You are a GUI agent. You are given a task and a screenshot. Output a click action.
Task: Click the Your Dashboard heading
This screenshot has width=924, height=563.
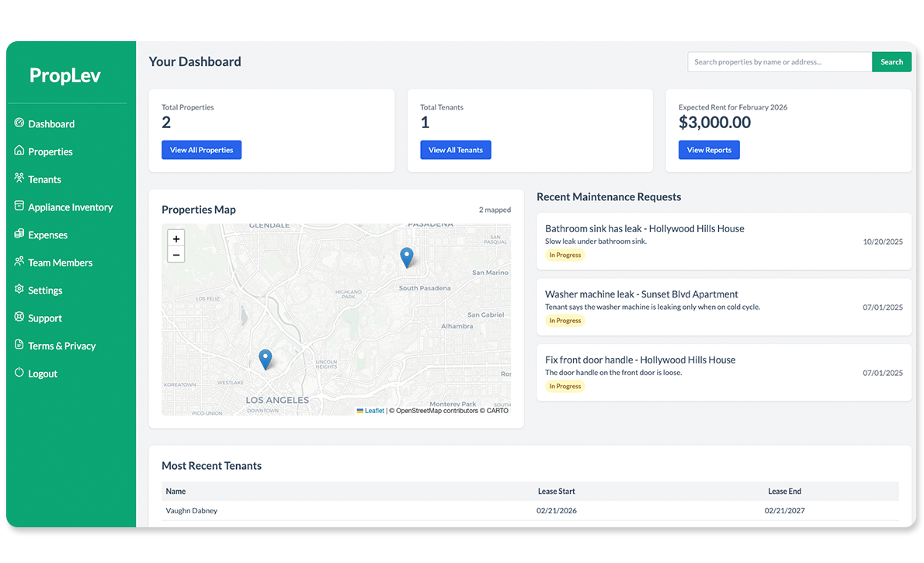coord(195,61)
